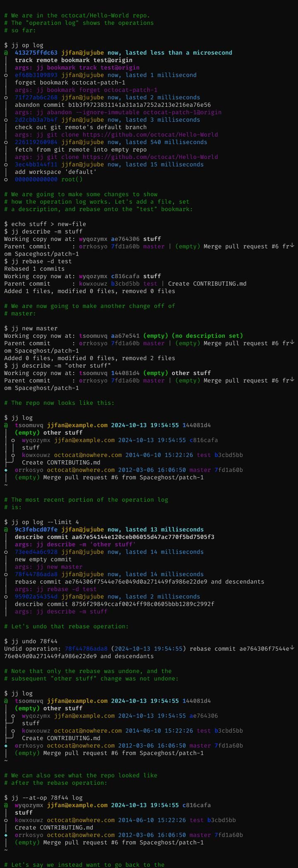
Task: Select the operation ID ef68b3109893
Action: (36, 75)
